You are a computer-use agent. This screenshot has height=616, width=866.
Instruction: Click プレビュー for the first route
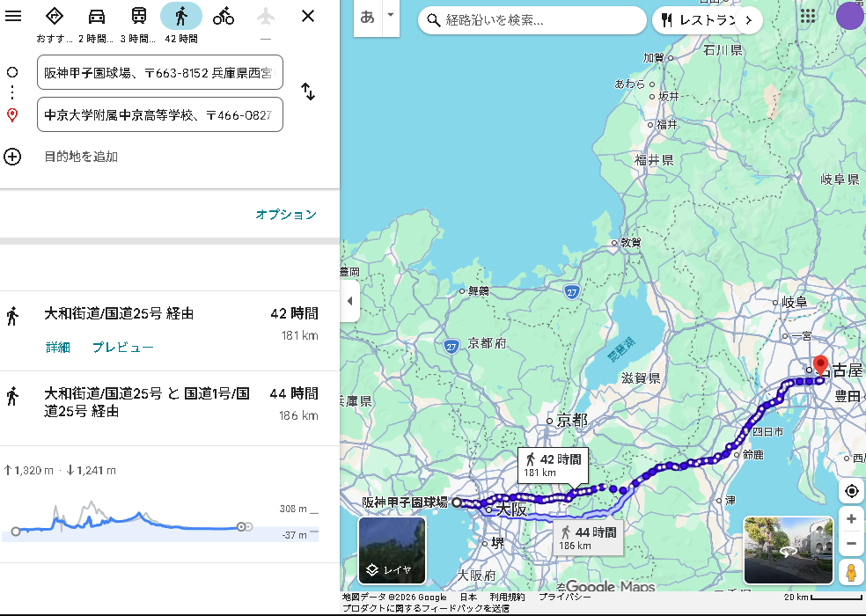point(123,348)
